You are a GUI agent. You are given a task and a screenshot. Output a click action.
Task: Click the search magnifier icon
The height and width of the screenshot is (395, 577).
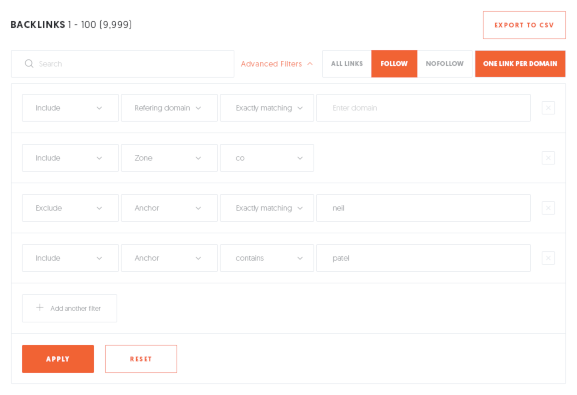[29, 64]
